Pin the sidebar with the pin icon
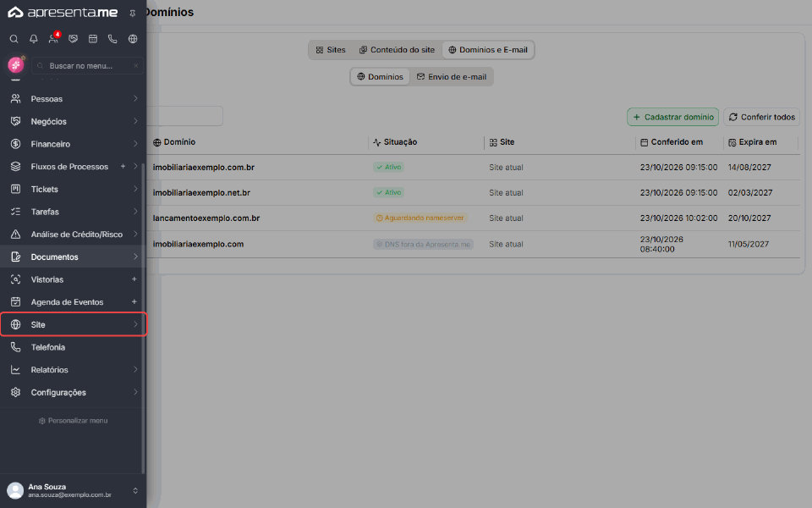812x508 pixels. click(133, 14)
